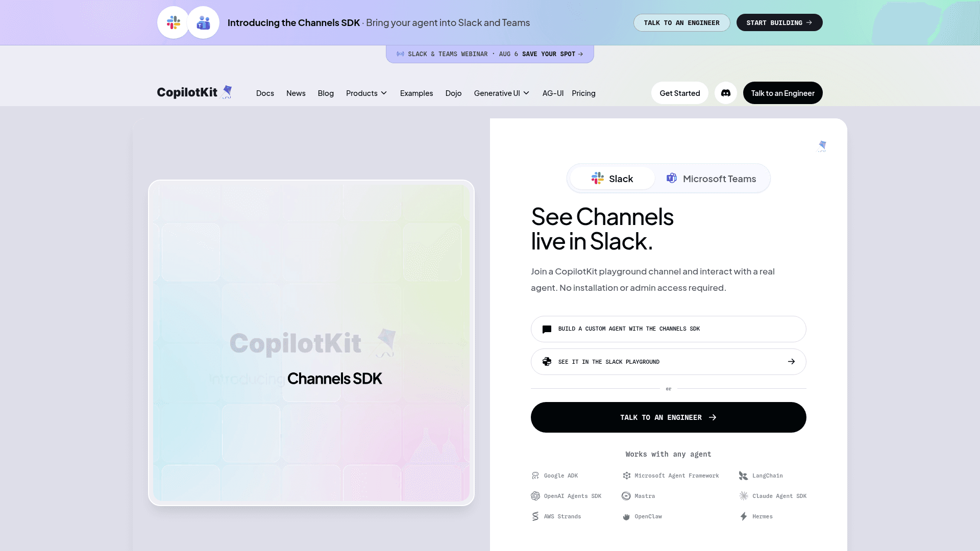Open the Docs nav link

[x=265, y=93]
